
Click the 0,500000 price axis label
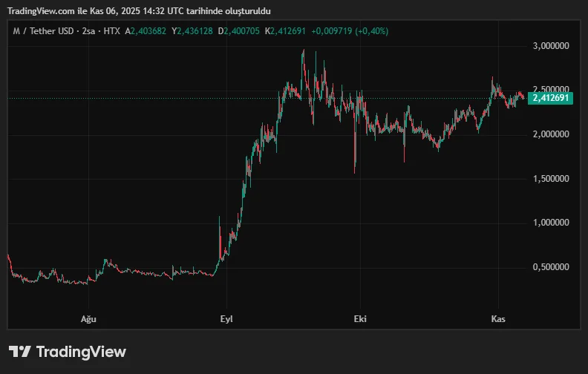point(549,267)
